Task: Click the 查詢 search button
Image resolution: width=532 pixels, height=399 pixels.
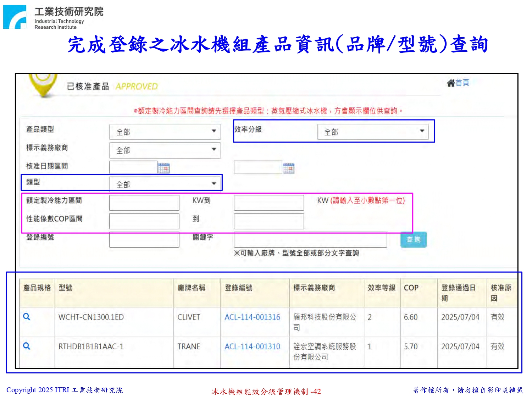Action: (x=414, y=239)
